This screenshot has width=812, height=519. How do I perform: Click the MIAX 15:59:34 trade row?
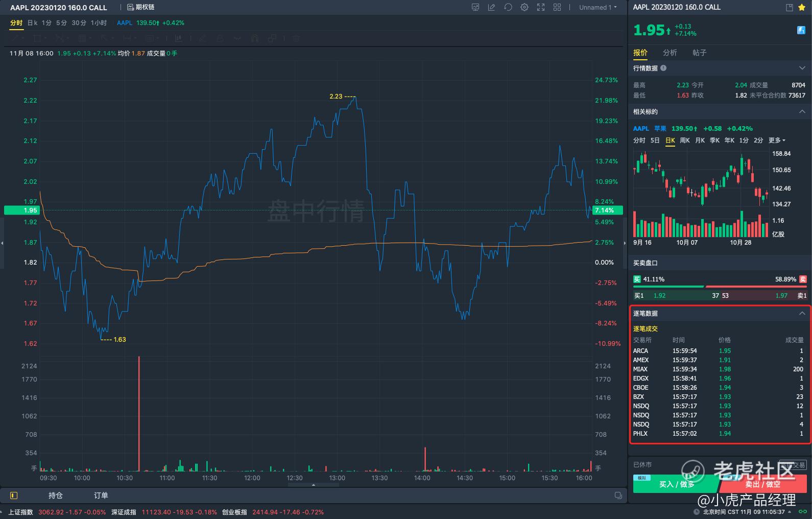point(719,369)
